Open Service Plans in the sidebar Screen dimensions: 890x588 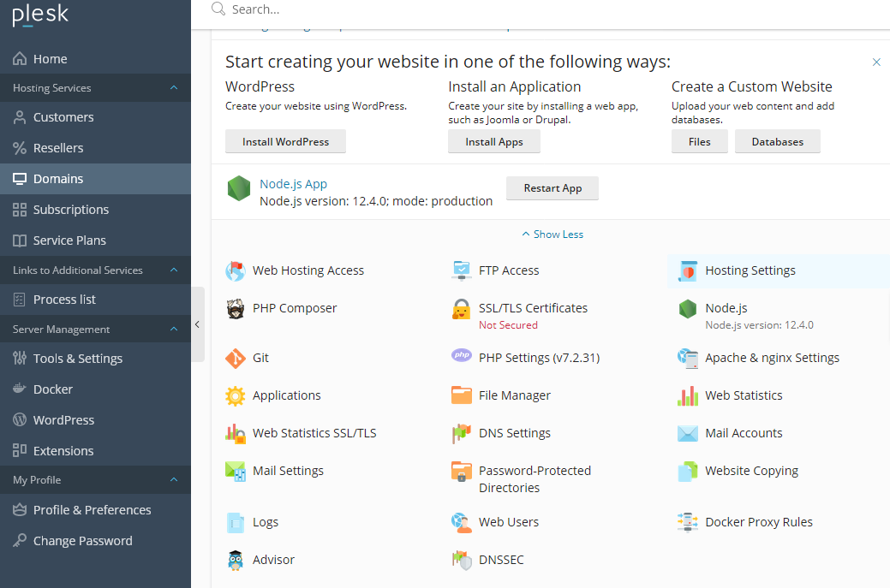[x=95, y=241]
